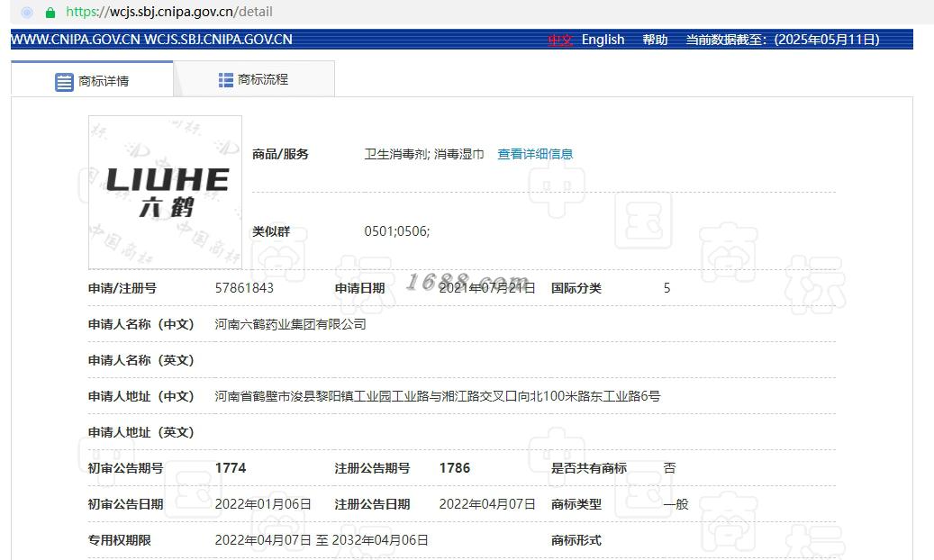Image resolution: width=934 pixels, height=560 pixels.
Task: Click the 是否共有商标 field label
Action: (588, 468)
